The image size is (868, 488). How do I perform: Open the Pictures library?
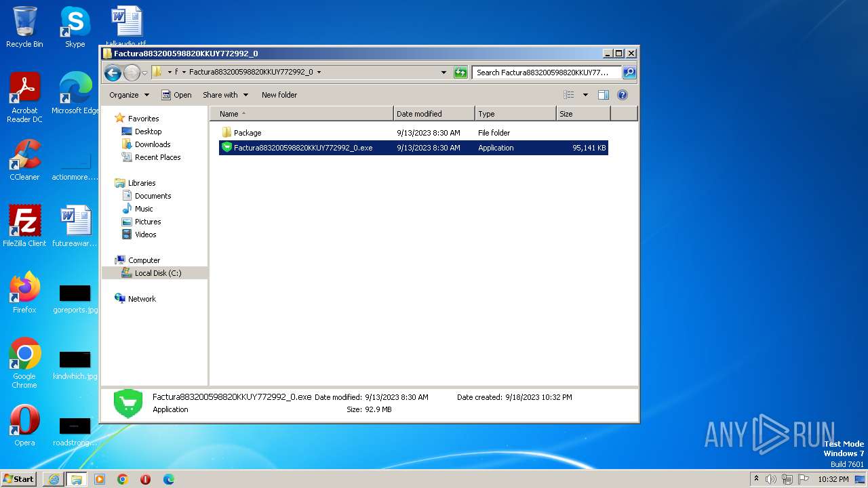pyautogui.click(x=148, y=222)
